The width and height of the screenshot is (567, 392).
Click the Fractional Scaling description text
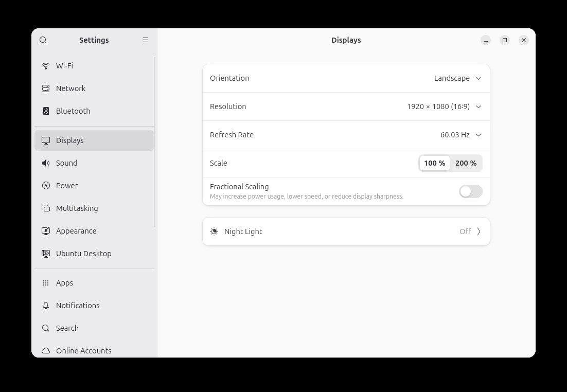[x=307, y=197]
